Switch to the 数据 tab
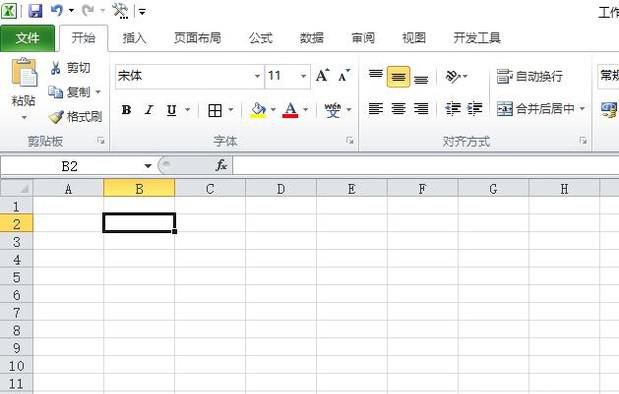 [x=311, y=38]
